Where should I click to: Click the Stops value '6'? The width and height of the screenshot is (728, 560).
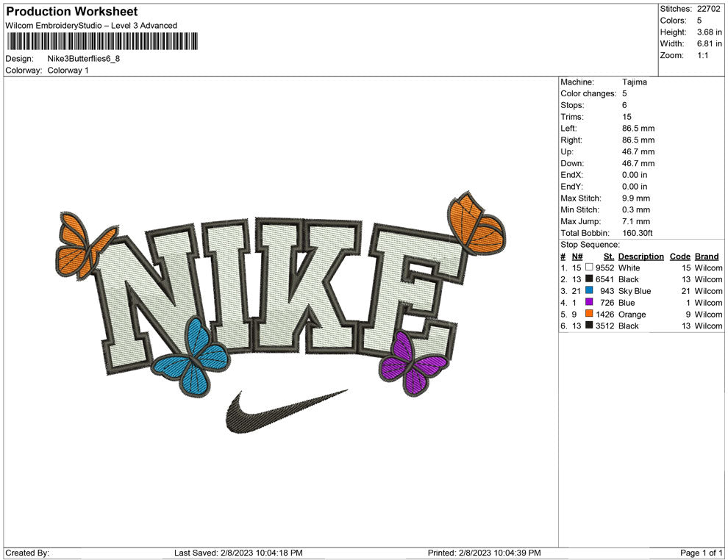[624, 105]
